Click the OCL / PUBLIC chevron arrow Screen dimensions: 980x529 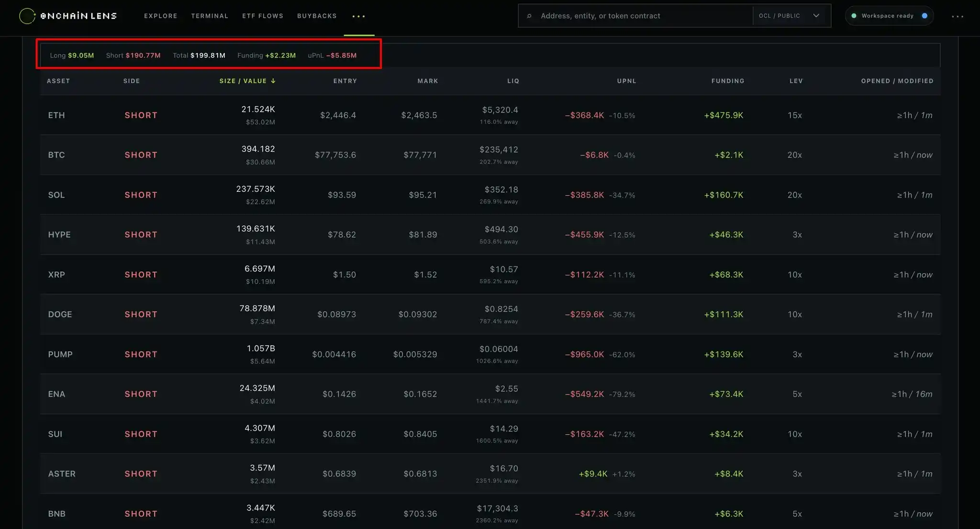(x=816, y=16)
